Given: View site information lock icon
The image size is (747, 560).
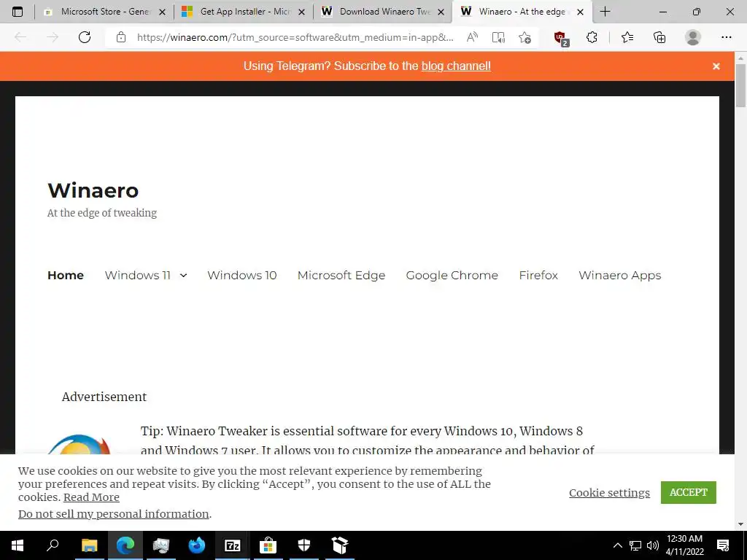Looking at the screenshot, I should click(x=121, y=37).
